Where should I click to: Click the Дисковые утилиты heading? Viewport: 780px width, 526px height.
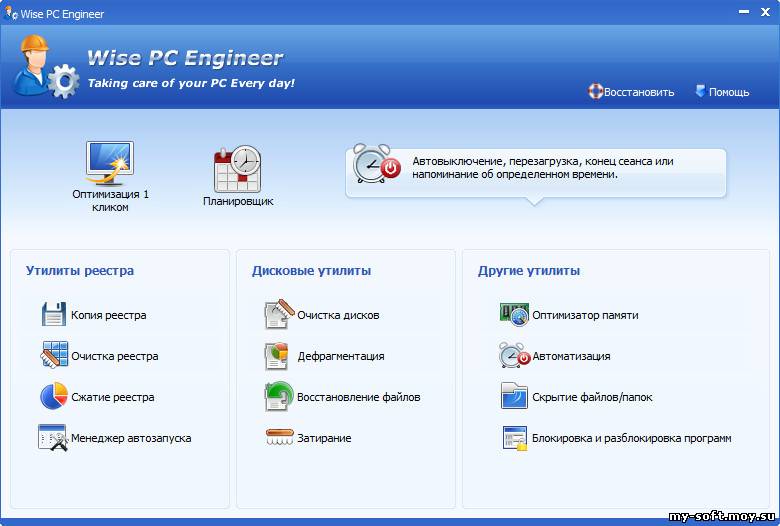pyautogui.click(x=311, y=271)
